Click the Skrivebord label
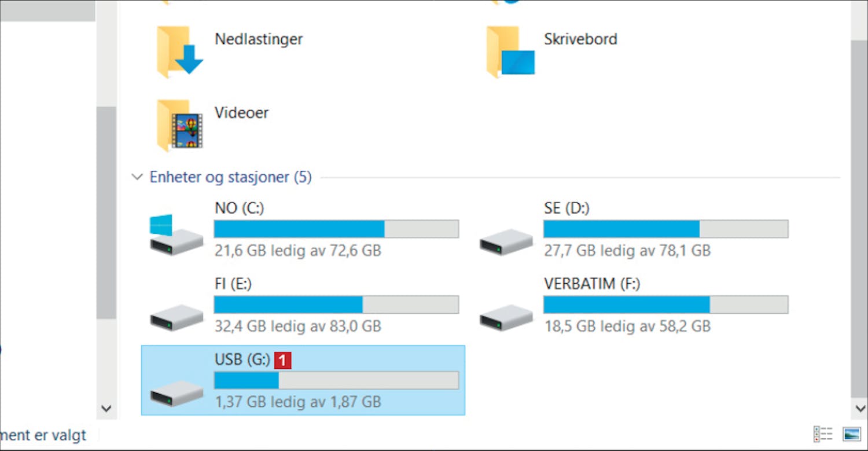The image size is (868, 451). click(580, 39)
